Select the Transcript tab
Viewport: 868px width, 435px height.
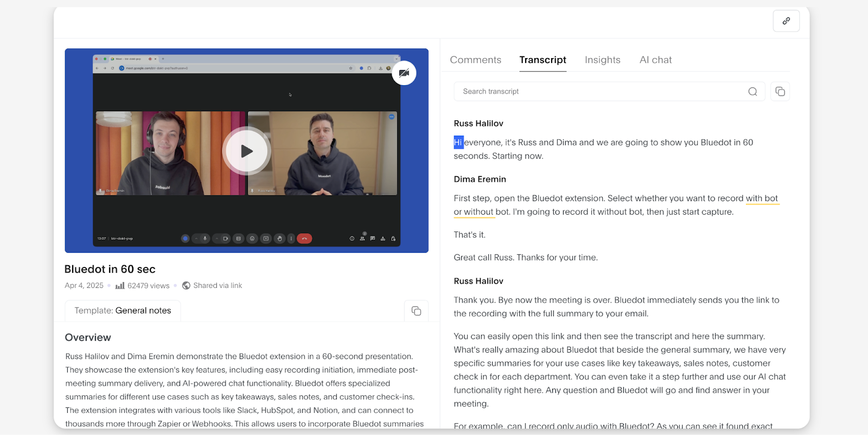coord(542,60)
